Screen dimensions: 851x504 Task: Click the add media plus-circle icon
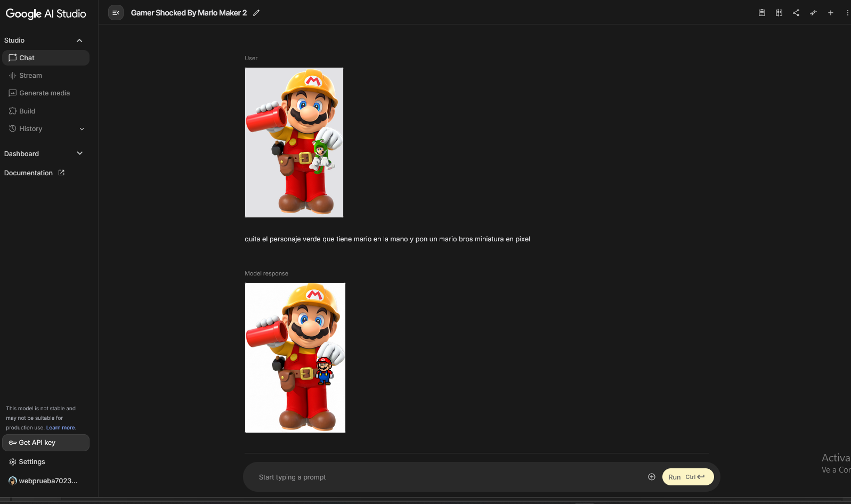(x=652, y=477)
